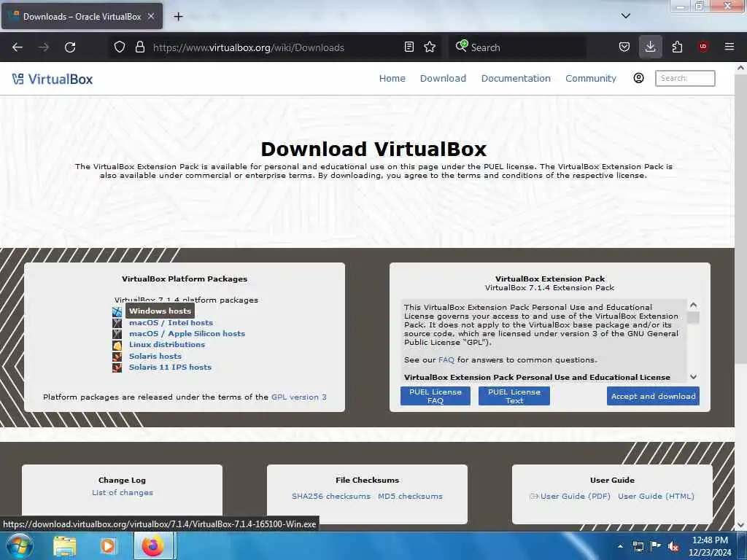747x560 pixels.
Task: Click the Firefox Search box
Action: click(x=517, y=47)
